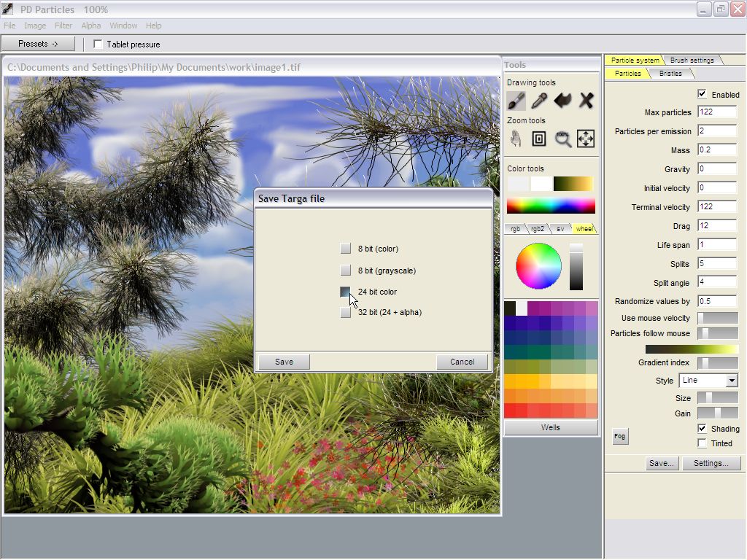
Task: Enable the Tablet pressure checkbox
Action: pyautogui.click(x=98, y=44)
